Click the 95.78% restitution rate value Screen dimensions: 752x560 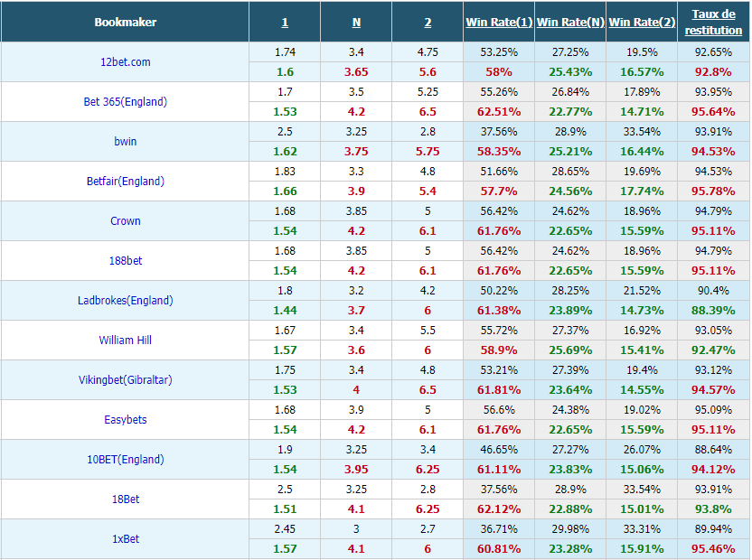[714, 191]
